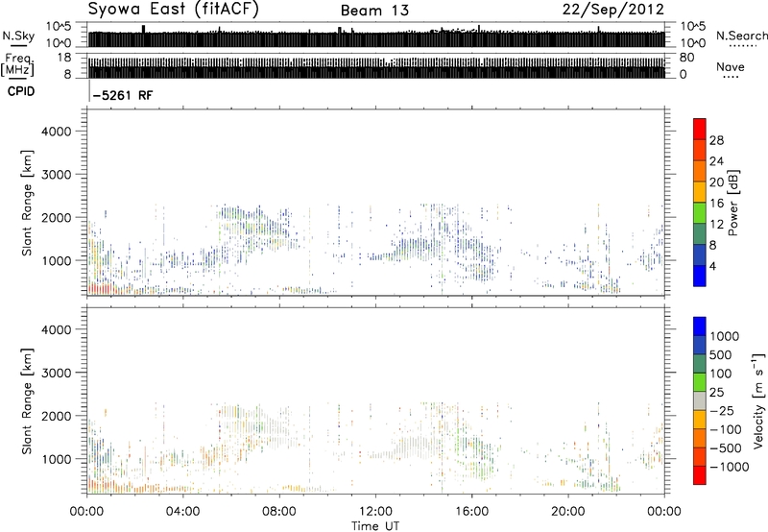768x532 pixels.
Task: Click the '20:00' time axis label
Action: click(x=568, y=512)
